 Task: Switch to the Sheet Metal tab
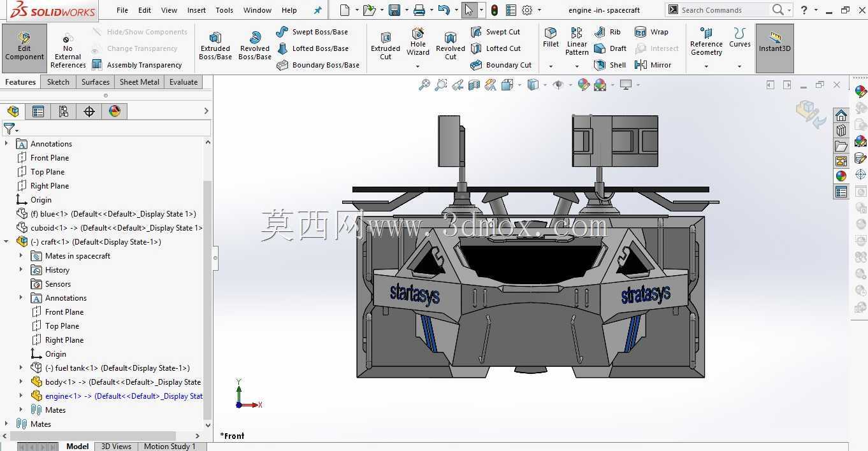click(140, 82)
